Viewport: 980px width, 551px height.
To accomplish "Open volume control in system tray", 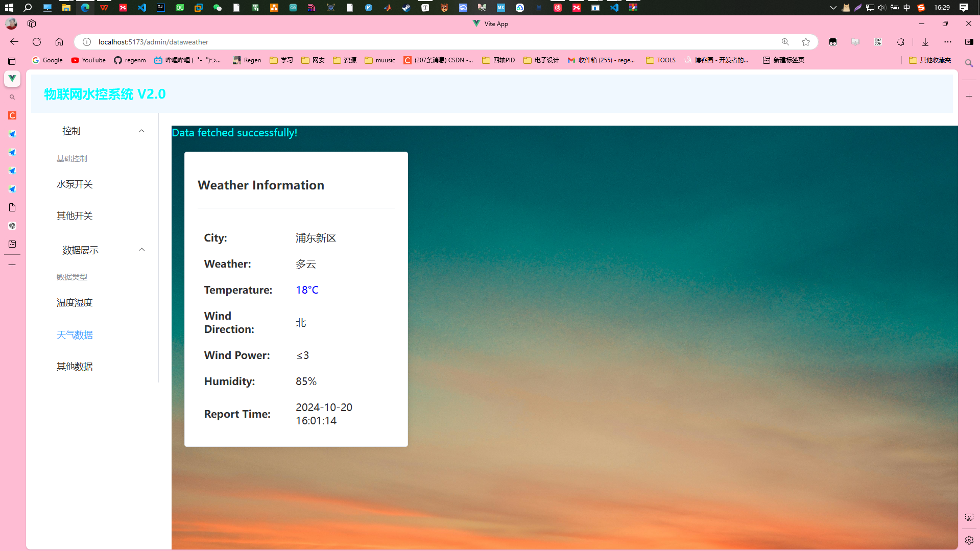I will [x=882, y=8].
